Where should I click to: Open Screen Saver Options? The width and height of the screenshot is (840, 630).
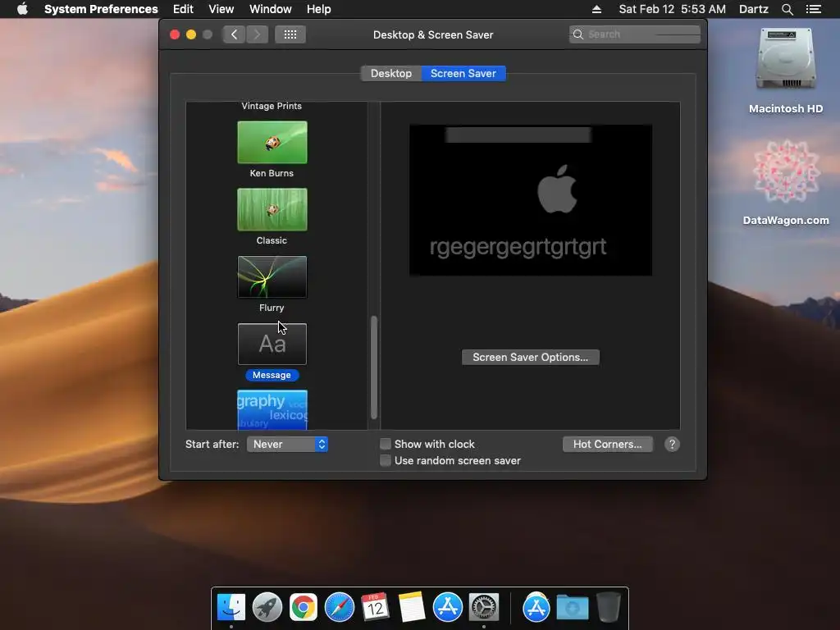[x=531, y=358]
